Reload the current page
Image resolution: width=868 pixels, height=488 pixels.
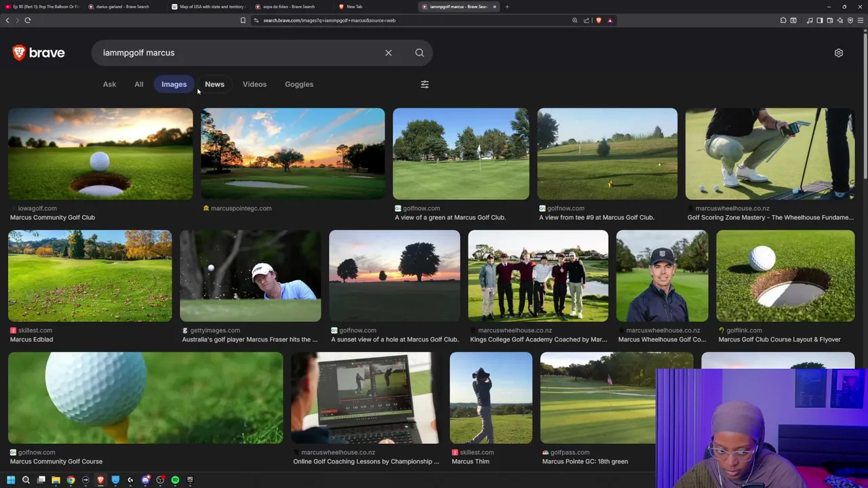pyautogui.click(x=28, y=20)
